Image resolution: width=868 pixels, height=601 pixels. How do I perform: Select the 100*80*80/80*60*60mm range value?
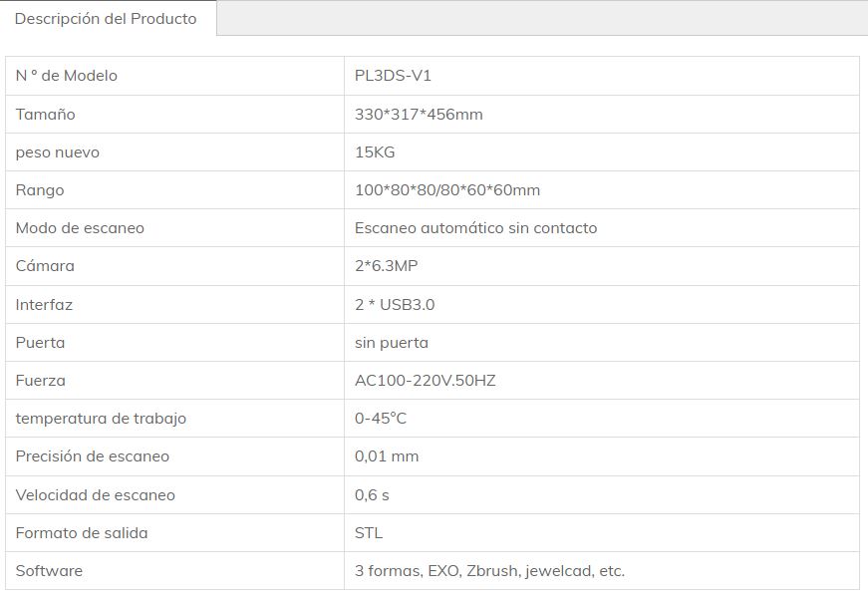[x=447, y=190]
